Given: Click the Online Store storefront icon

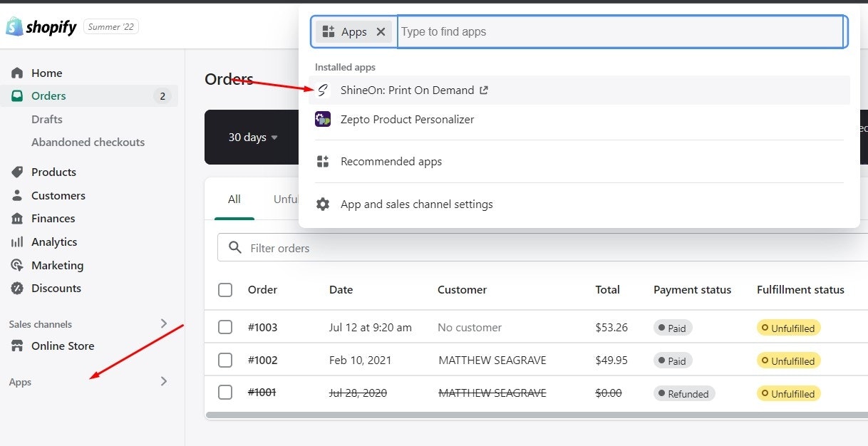Looking at the screenshot, I should tap(17, 346).
